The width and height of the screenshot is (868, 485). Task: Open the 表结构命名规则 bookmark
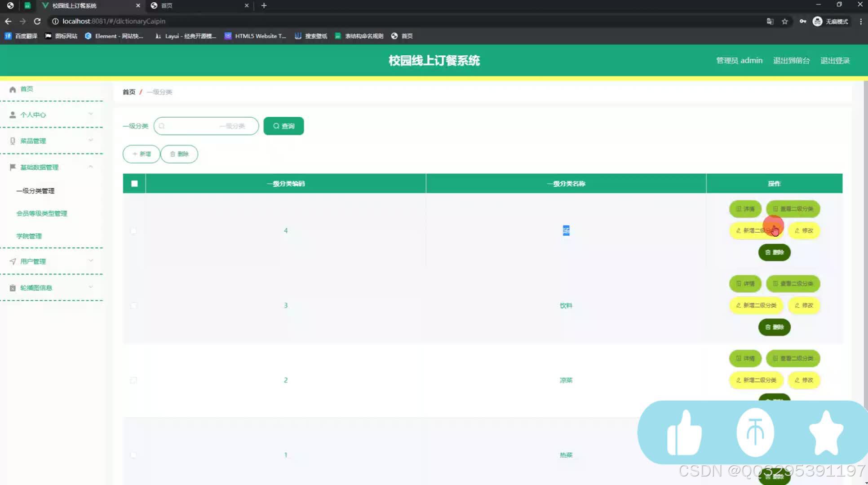[x=359, y=36]
